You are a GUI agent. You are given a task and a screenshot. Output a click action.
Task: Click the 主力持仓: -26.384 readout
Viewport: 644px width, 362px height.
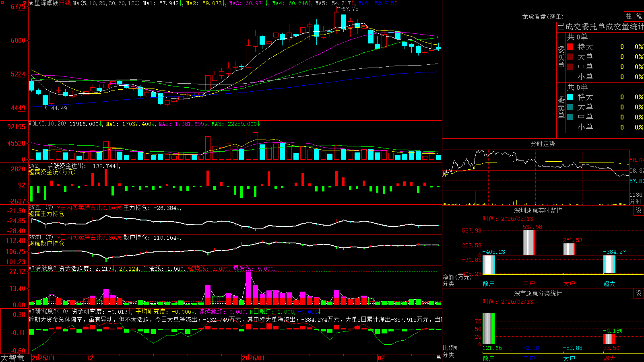[150, 208]
